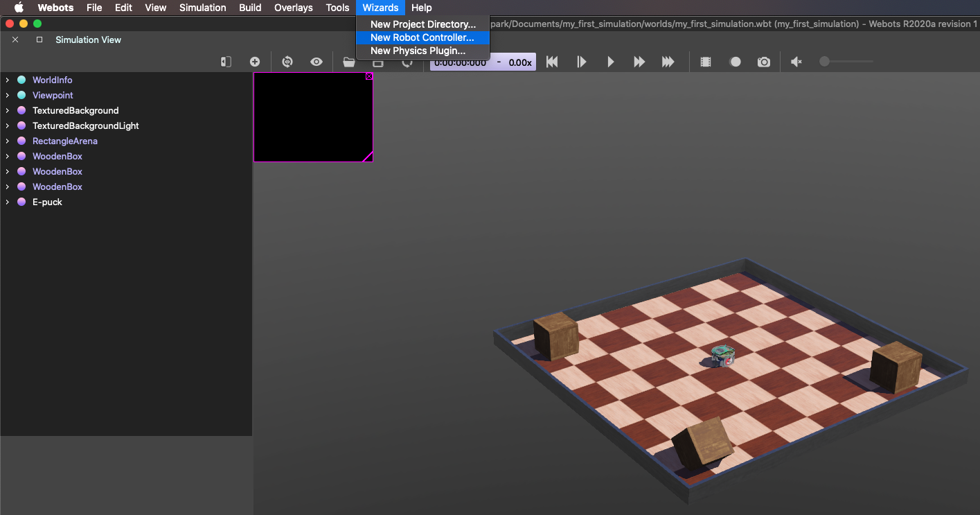Open the File menu

[94, 8]
